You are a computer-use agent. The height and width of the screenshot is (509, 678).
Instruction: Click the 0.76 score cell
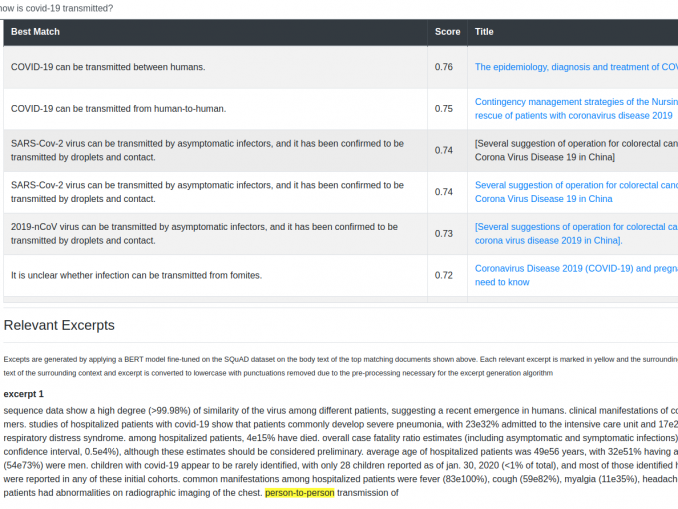[444, 67]
